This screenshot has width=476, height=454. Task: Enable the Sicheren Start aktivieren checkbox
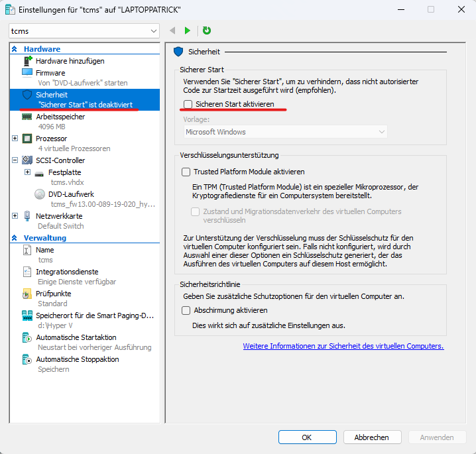point(189,105)
